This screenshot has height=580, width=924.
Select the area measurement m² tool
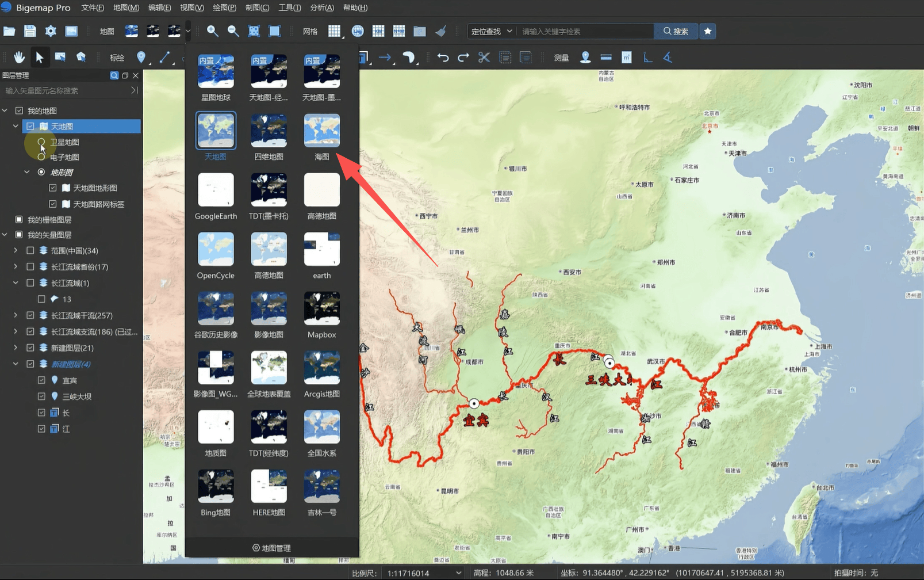pos(627,57)
